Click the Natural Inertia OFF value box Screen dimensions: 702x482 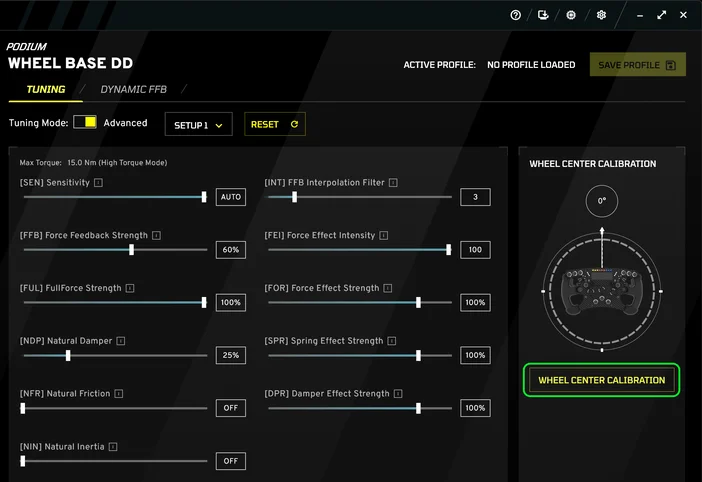coord(231,461)
